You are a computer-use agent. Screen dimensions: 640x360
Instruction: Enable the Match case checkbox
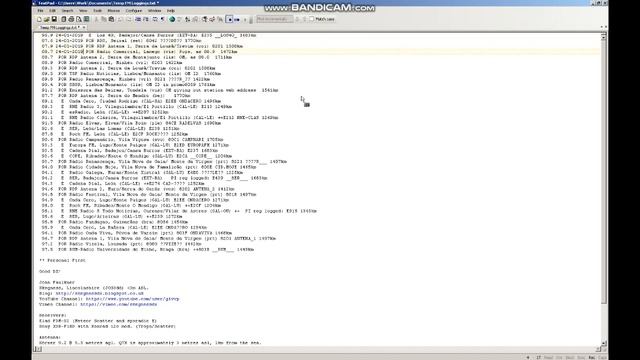click(312, 19)
